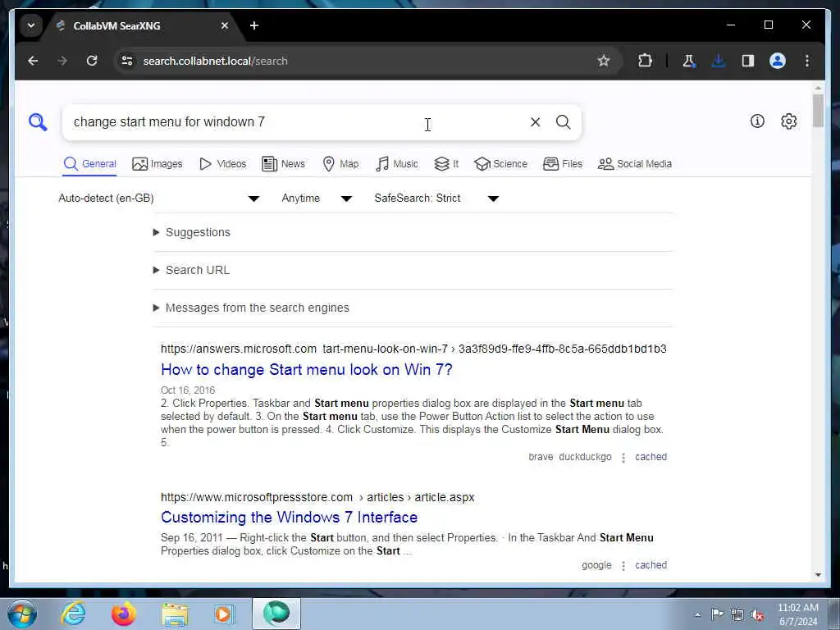
Task: Switch to Social Media category
Action: (635, 164)
